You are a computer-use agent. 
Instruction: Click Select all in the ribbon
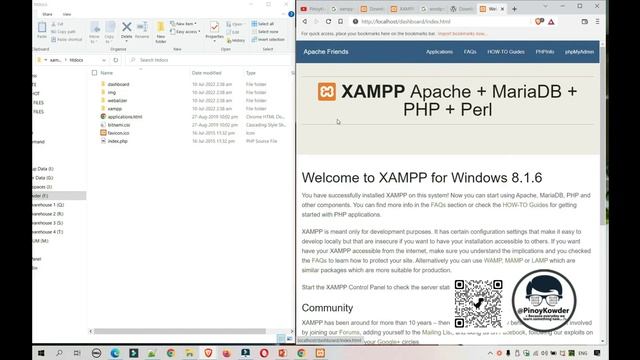click(263, 24)
